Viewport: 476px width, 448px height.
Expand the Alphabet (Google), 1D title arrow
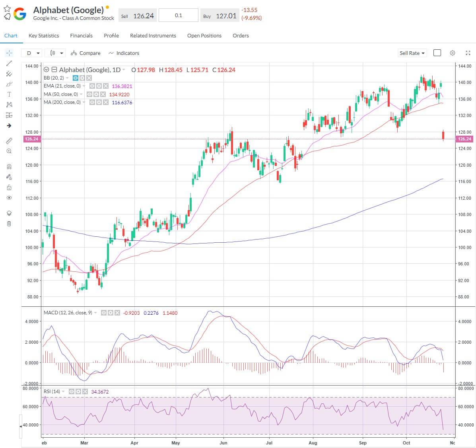[124, 70]
